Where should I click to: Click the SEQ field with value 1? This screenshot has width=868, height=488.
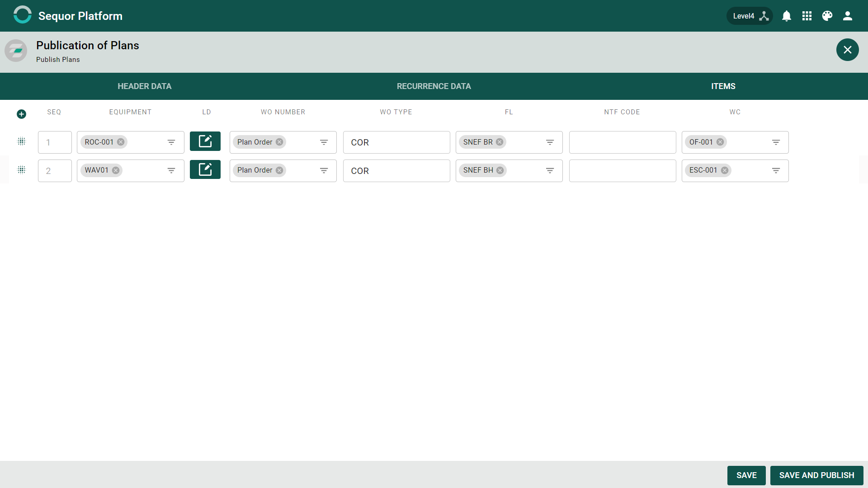coord(55,142)
